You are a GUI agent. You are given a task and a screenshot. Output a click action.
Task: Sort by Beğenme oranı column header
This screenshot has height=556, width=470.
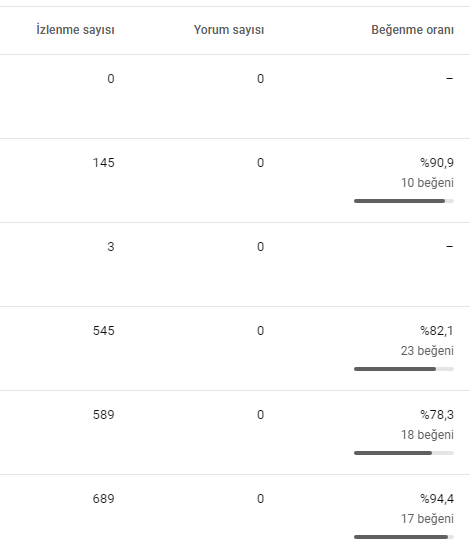point(412,30)
